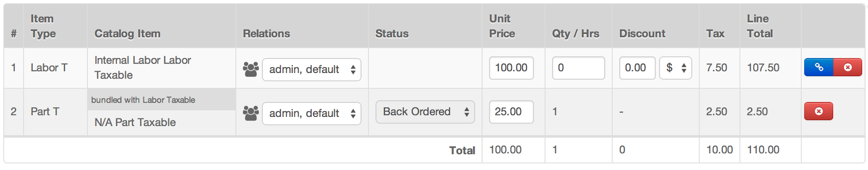Click the Qty / Hrs field for Labor row

[x=579, y=68]
